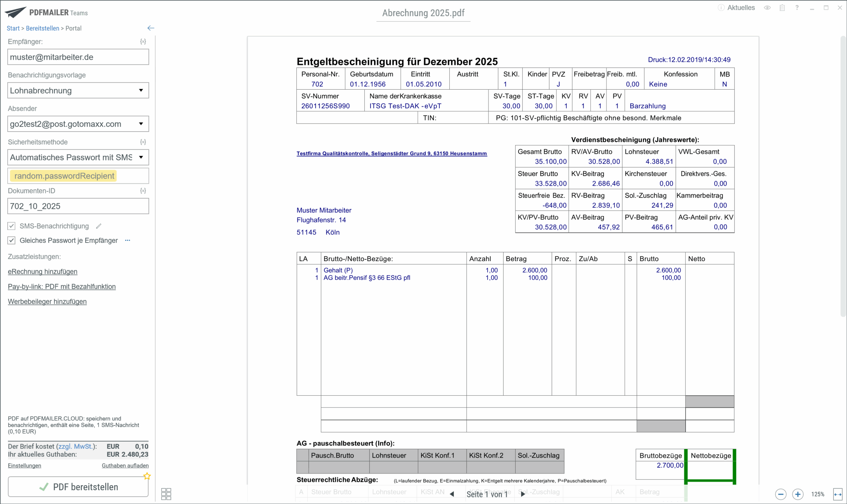847x504 pixels.
Task: Click the PDF bereitstellen button
Action: (78, 487)
